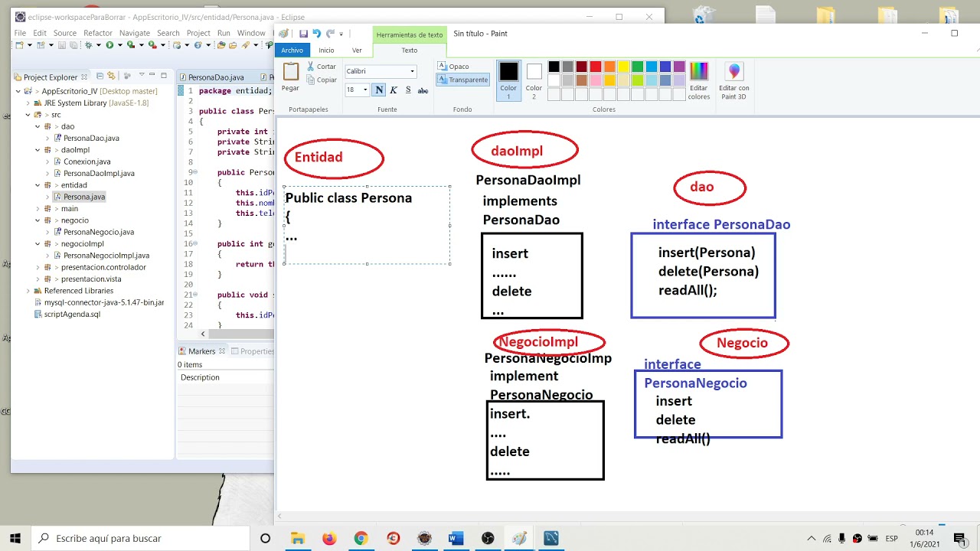Select Persona.java in Project Explorer

coord(84,197)
